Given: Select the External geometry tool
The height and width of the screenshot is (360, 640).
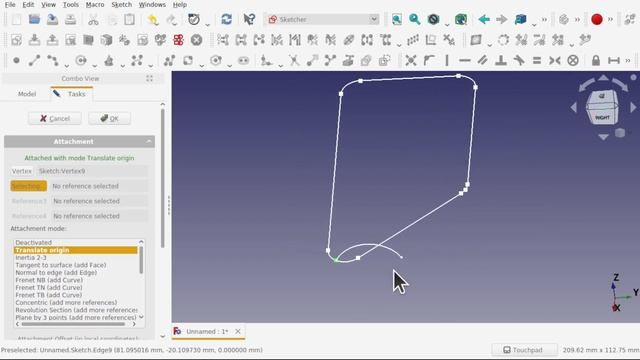Looking at the screenshot, I should [x=348, y=60].
